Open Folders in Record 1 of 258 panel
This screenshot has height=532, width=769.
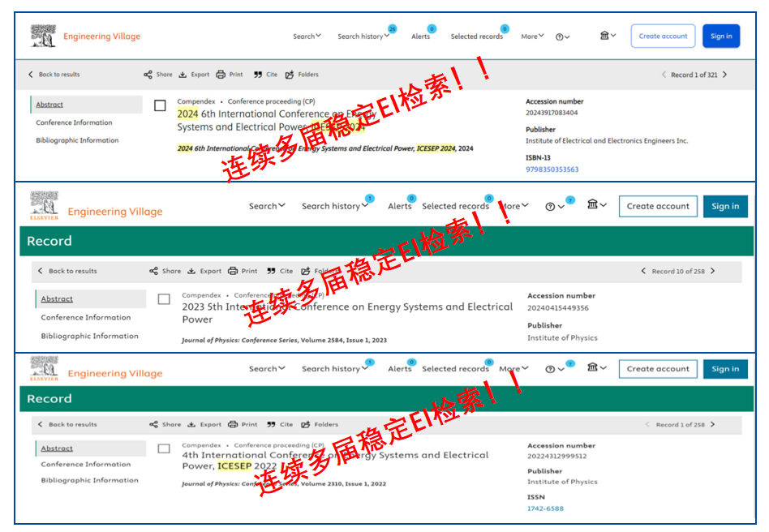coord(320,425)
